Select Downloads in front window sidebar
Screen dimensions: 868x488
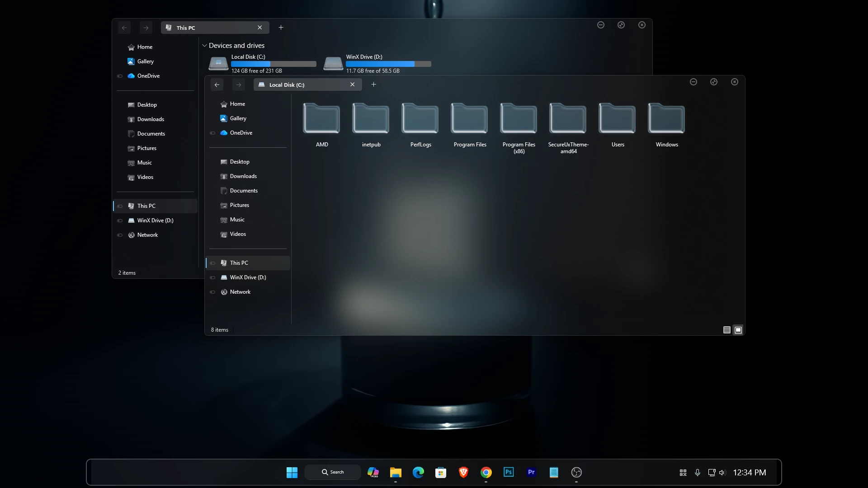pyautogui.click(x=243, y=176)
